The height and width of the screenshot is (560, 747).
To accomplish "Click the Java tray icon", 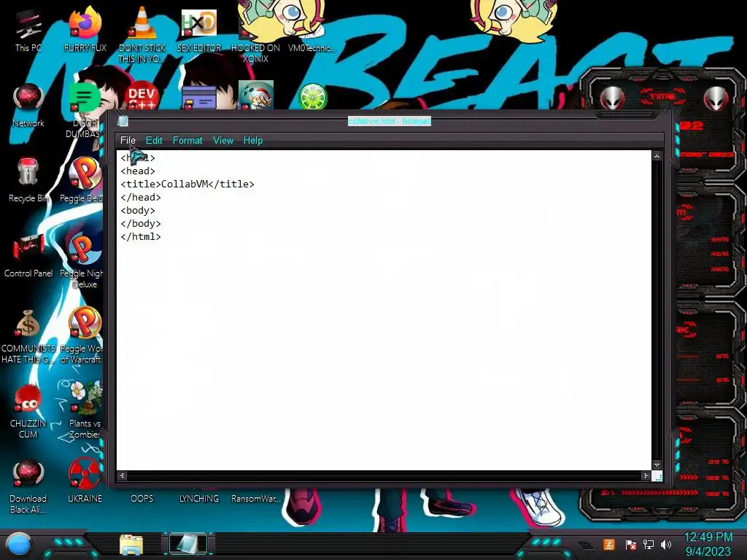I will [609, 544].
